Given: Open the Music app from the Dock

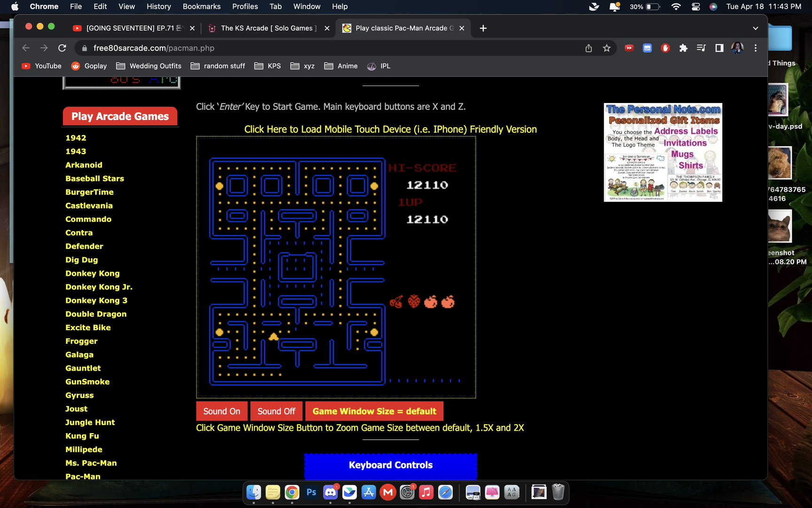Looking at the screenshot, I should pyautogui.click(x=426, y=492).
